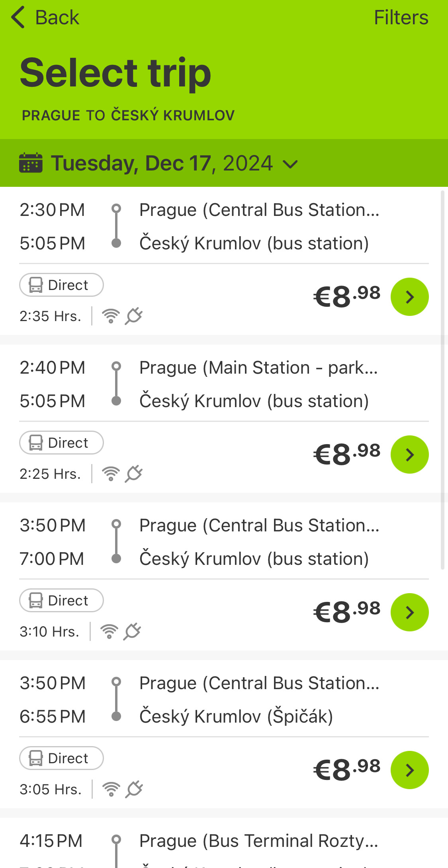Choose the trip arriving at Špičák arrow button
The height and width of the screenshot is (868, 448).
point(409,770)
